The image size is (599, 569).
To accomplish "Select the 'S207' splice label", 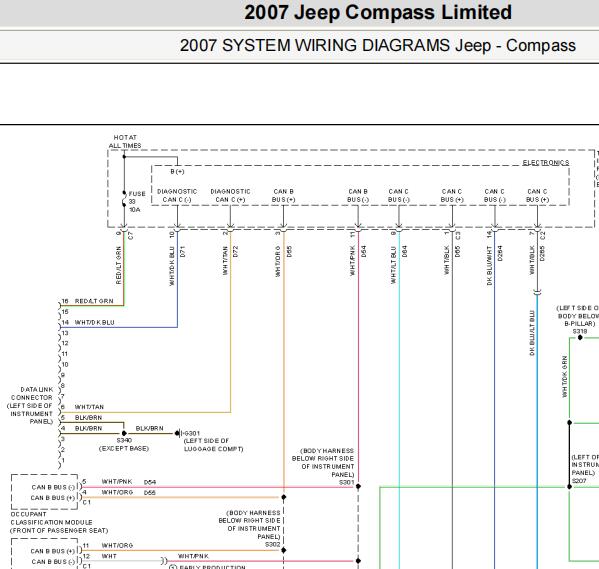I will click(x=579, y=481).
